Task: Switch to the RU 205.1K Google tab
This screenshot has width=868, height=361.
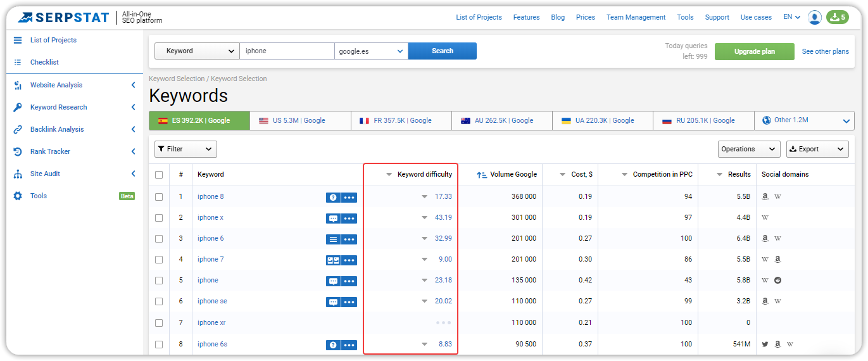Action: tap(703, 120)
